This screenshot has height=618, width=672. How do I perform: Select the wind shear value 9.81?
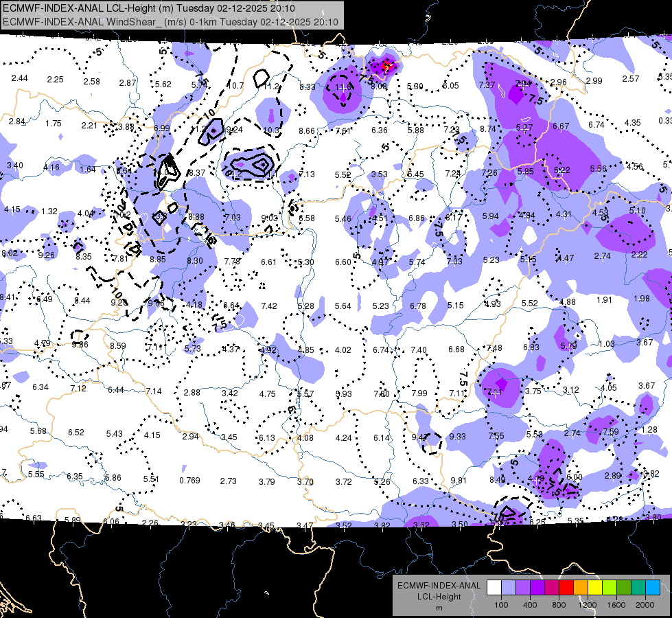pyautogui.click(x=459, y=481)
